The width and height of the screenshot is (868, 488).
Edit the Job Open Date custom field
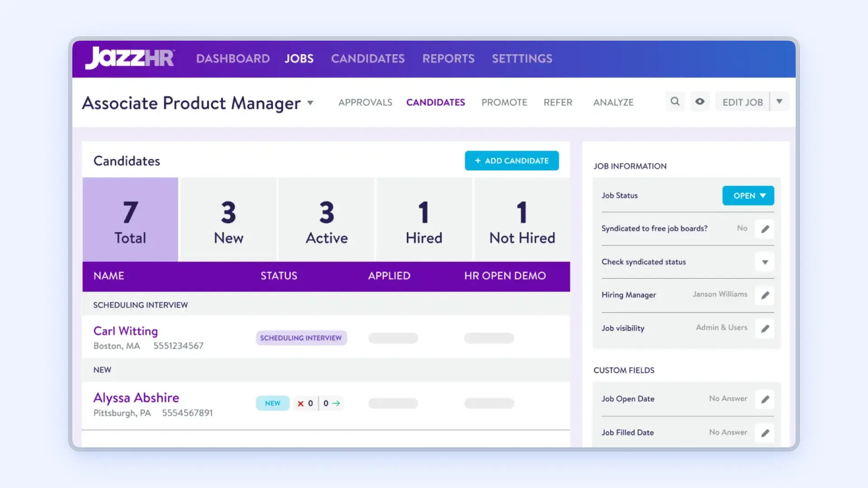(765, 399)
